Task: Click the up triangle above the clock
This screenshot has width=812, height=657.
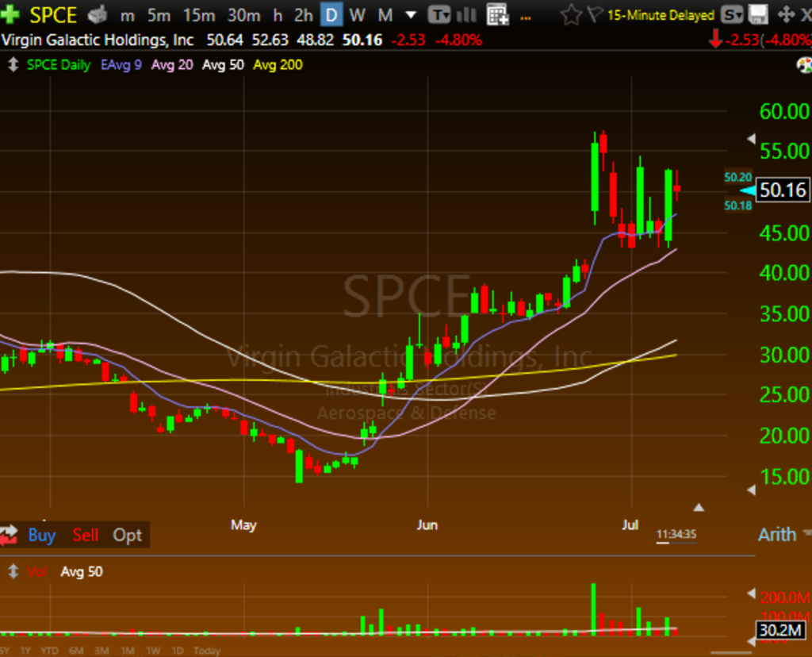Action: coord(699,507)
